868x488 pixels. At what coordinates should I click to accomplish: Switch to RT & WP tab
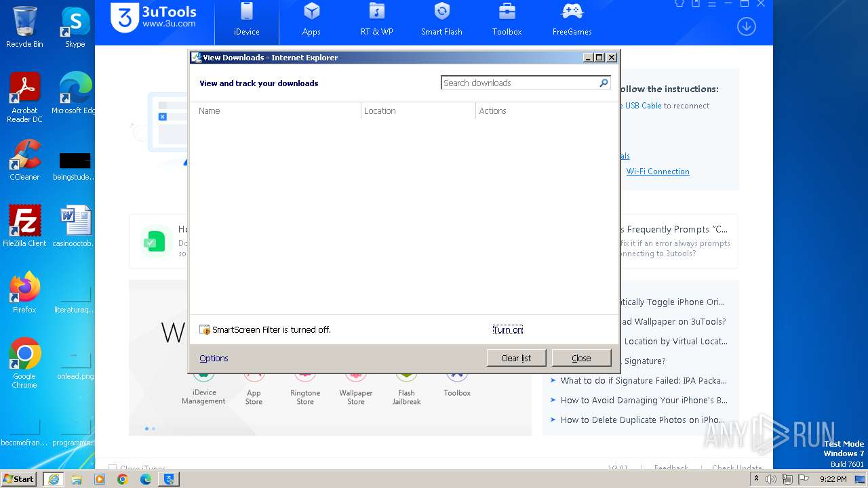[376, 20]
